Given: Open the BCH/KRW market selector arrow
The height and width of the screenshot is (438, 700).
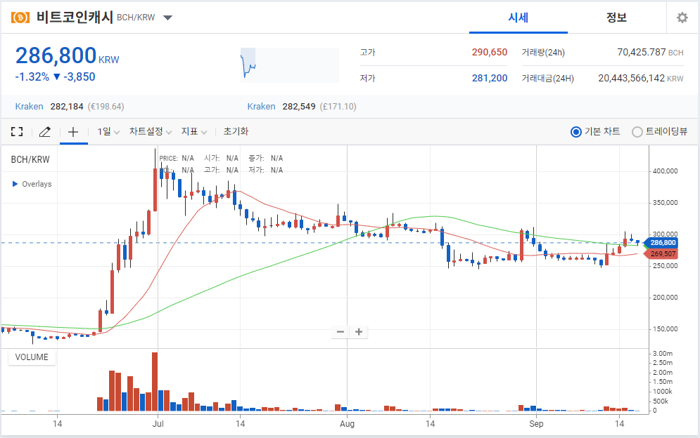Looking at the screenshot, I should (x=167, y=18).
